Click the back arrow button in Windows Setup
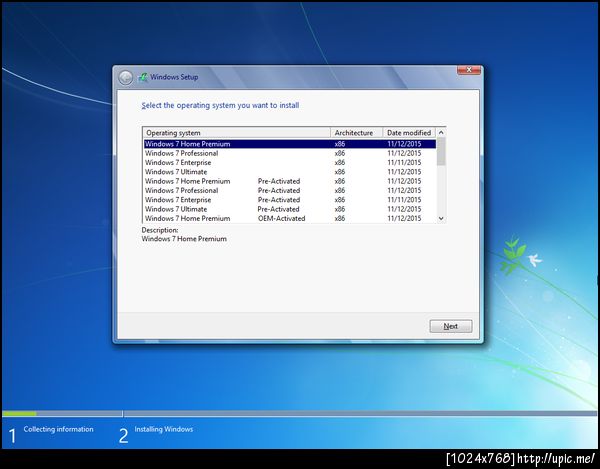600x469 pixels. [125, 78]
